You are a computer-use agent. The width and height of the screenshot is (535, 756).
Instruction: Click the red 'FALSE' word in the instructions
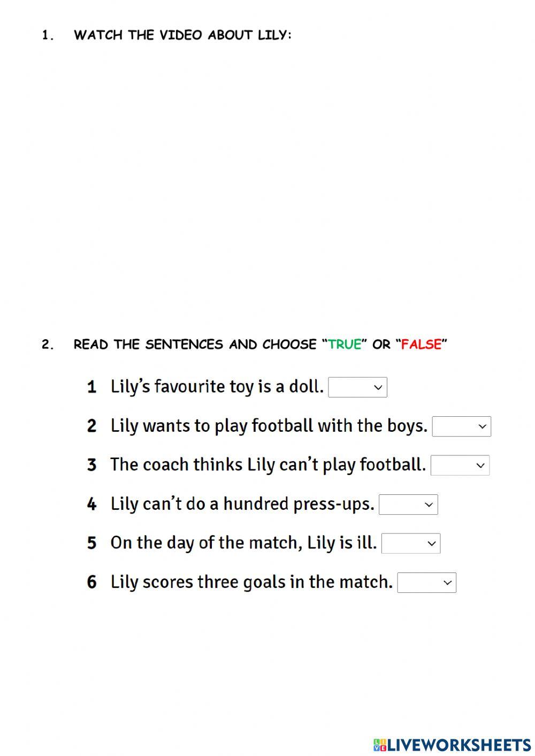tap(421, 345)
